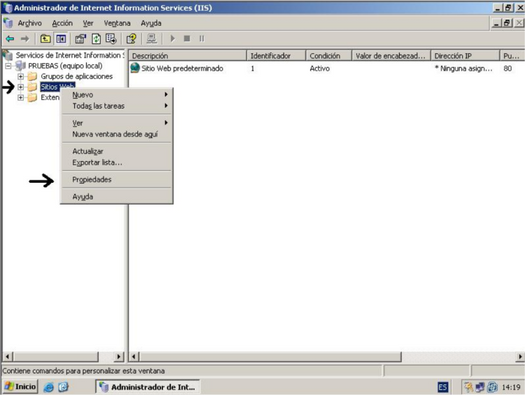This screenshot has width=525, height=395.
Task: Expand the third tree node starting with Exten
Action: coord(21,98)
